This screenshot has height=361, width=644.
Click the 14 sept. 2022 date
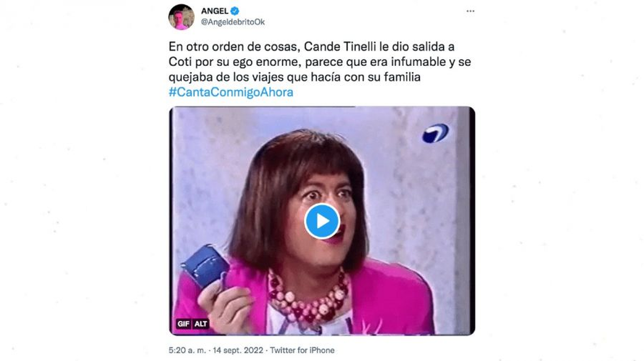coord(237,350)
